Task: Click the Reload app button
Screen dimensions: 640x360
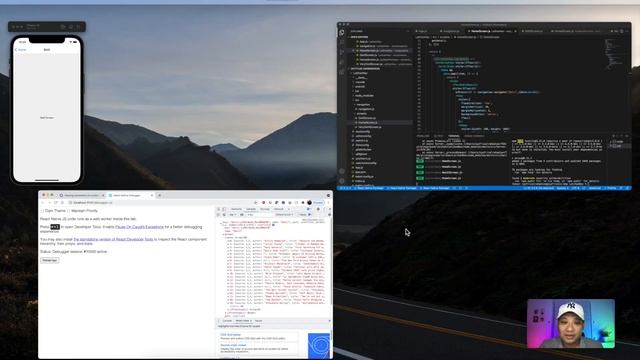Action: click(49, 260)
